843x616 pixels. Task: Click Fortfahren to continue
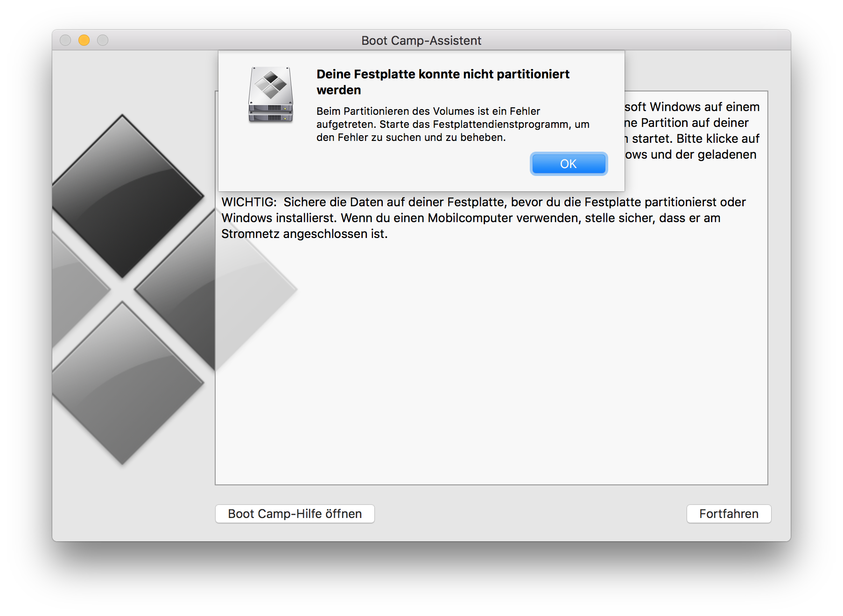tap(729, 514)
